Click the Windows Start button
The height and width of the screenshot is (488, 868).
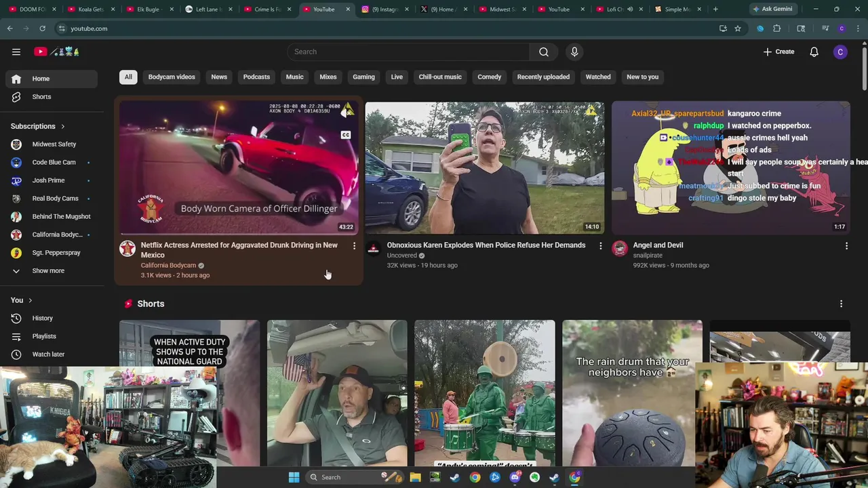click(294, 477)
